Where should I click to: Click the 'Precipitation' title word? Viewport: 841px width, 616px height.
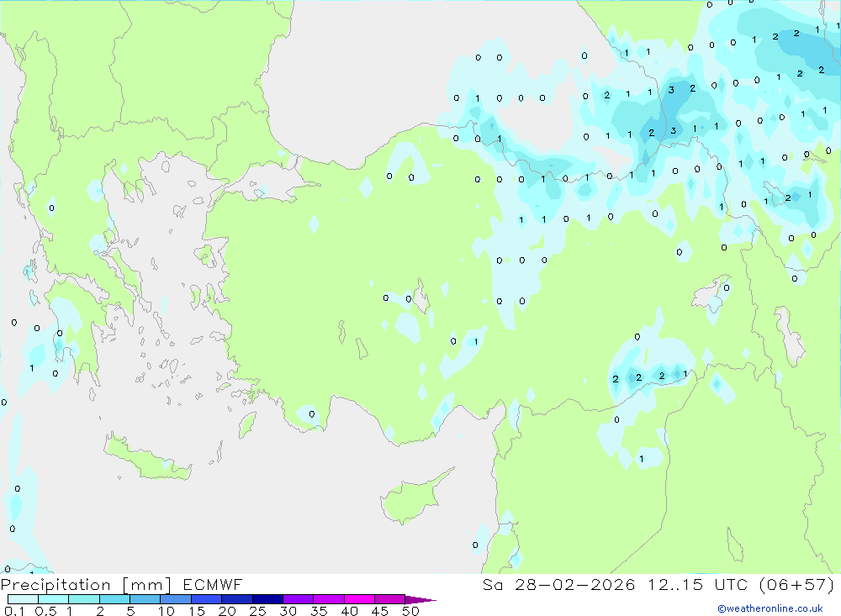pos(56,585)
